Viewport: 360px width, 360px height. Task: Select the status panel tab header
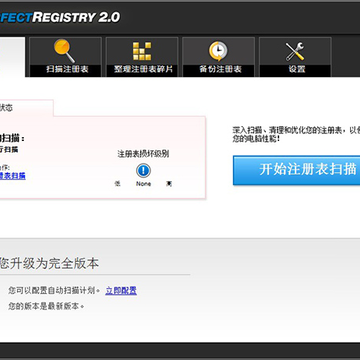click(26, 108)
